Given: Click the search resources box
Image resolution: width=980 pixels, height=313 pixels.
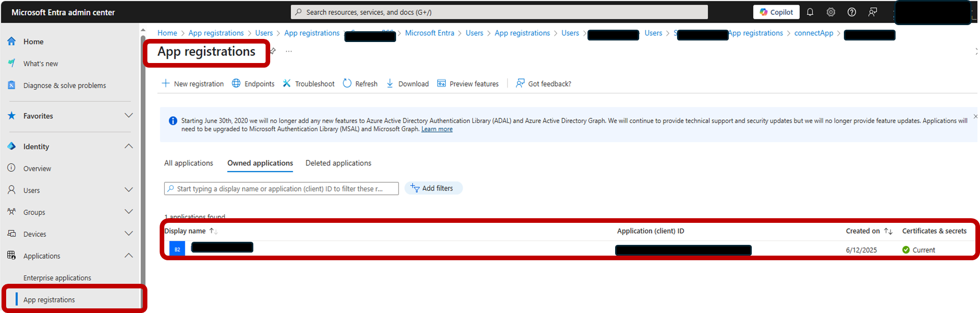Looking at the screenshot, I should point(499,12).
